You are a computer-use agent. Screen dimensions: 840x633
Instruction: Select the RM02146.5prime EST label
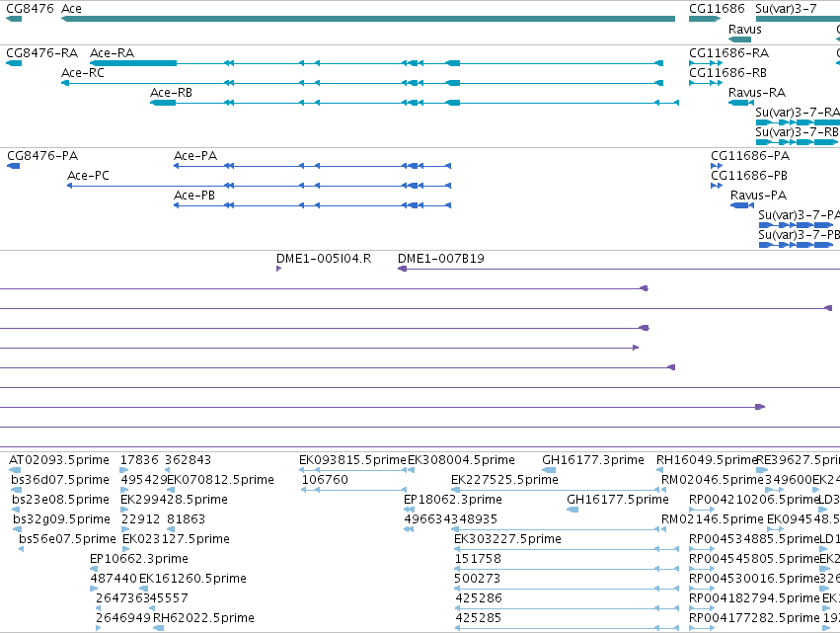pyautogui.click(x=713, y=519)
